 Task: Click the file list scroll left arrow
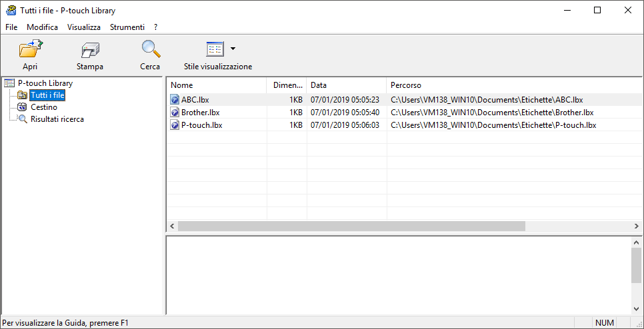(172, 226)
